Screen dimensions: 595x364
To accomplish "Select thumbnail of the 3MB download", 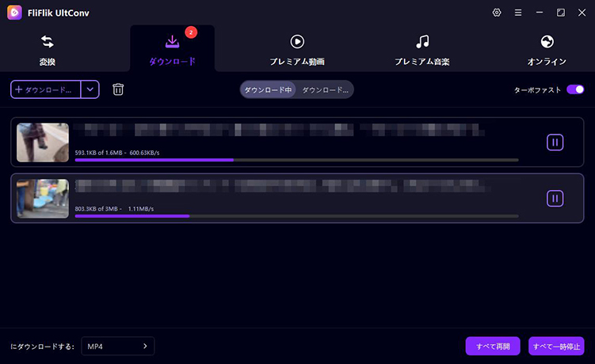I will coord(43,199).
